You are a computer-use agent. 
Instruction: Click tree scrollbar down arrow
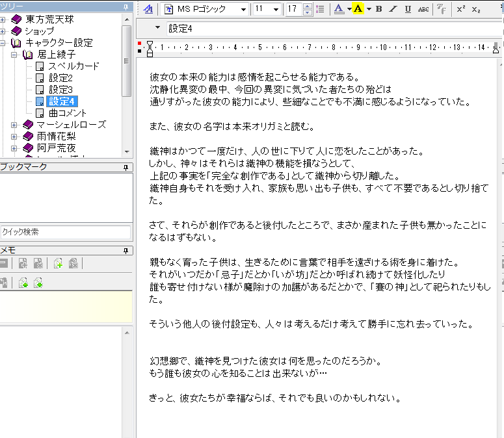[x=127, y=151]
